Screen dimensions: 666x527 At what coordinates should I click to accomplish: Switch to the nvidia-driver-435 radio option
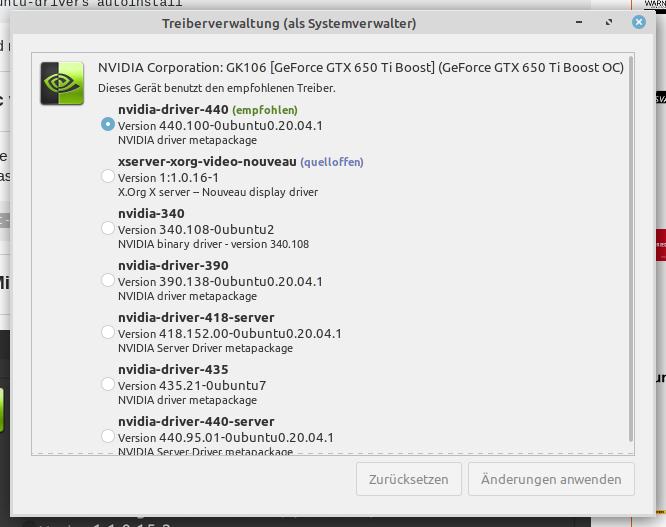pos(108,384)
